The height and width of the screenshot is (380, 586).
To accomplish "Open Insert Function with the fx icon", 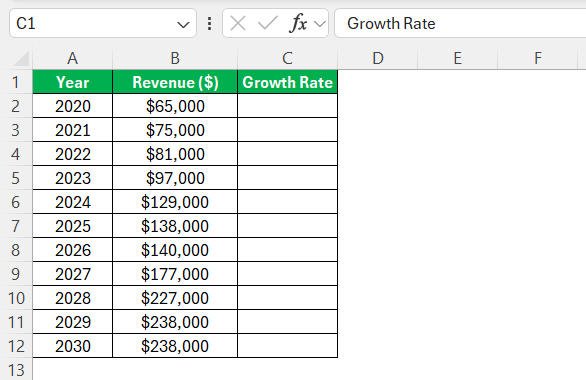I will pyautogui.click(x=298, y=24).
